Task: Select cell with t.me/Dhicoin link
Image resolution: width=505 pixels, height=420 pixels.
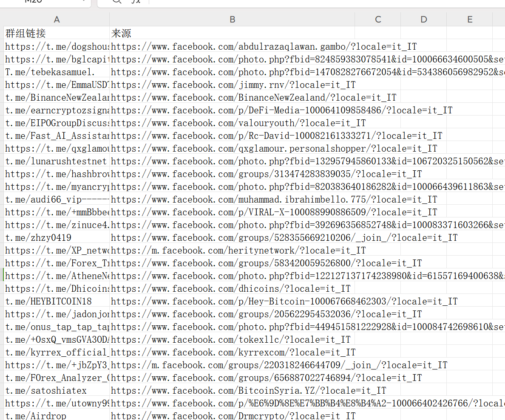Action: click(57, 288)
